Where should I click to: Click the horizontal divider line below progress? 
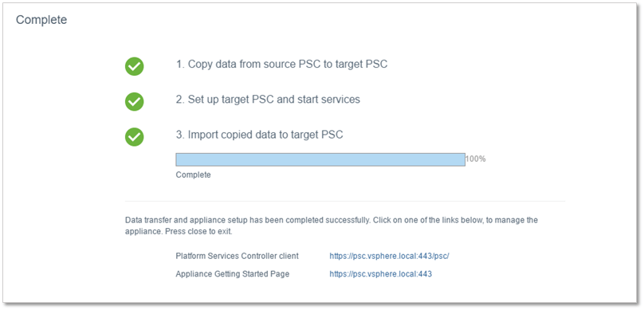click(x=345, y=201)
